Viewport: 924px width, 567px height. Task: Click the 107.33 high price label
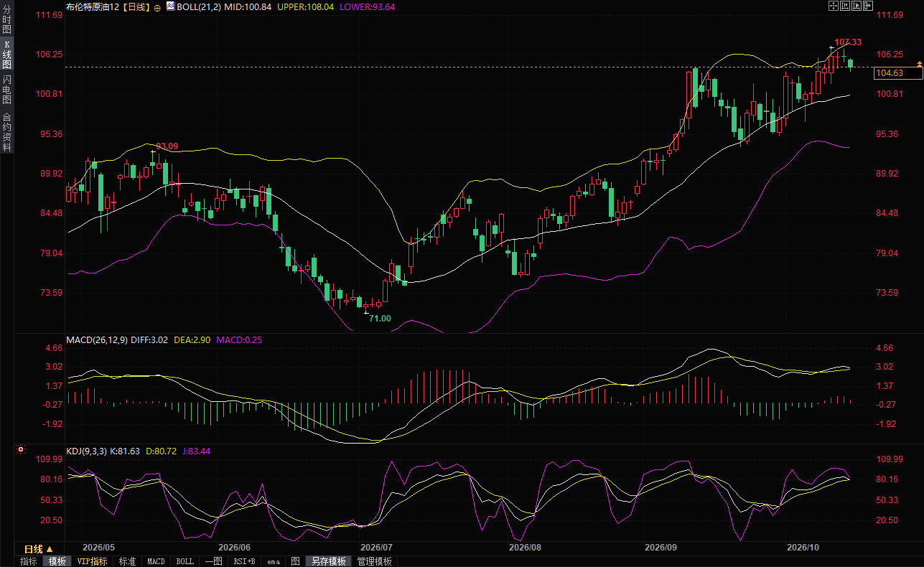click(x=848, y=42)
